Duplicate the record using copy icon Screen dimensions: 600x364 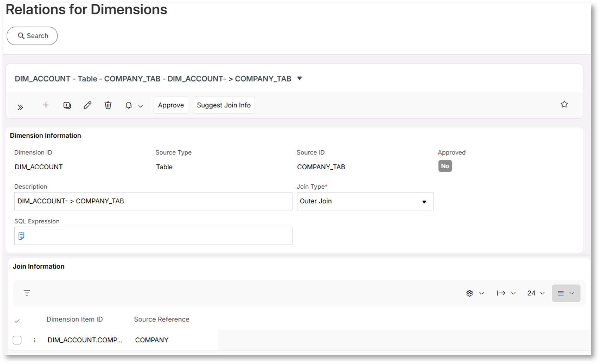coord(67,105)
